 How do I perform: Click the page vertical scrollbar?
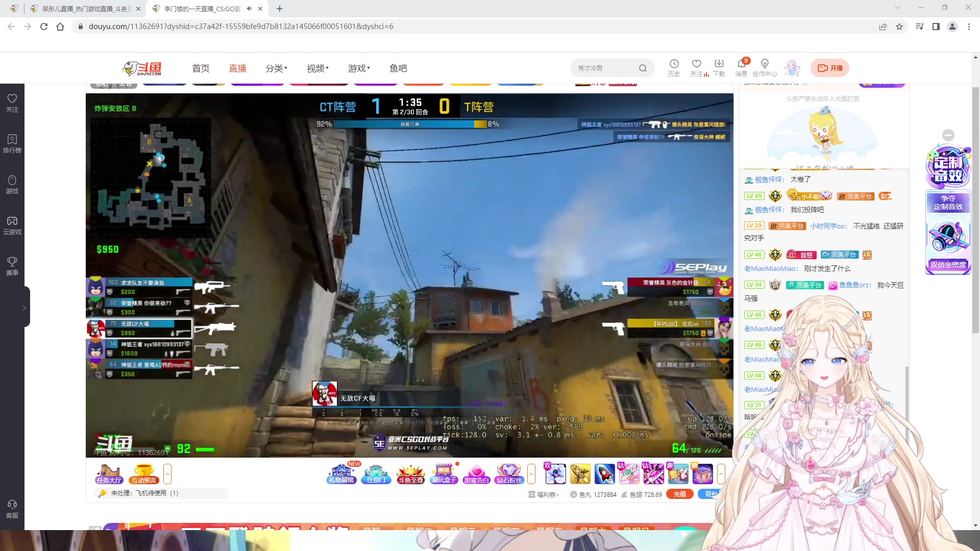975,210
